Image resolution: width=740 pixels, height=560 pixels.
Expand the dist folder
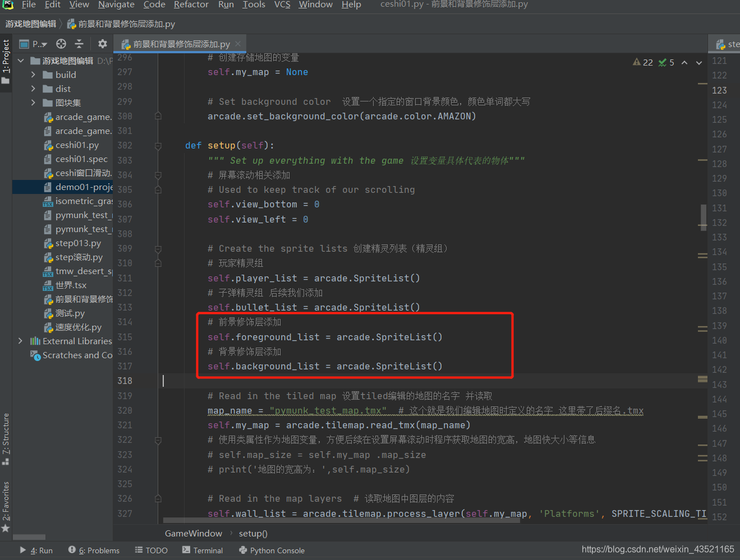[x=33, y=89]
